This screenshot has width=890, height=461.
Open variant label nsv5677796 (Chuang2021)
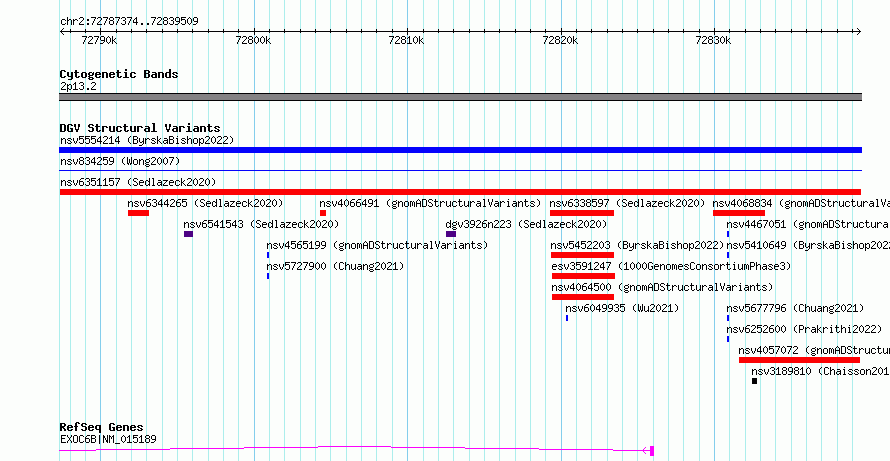795,308
